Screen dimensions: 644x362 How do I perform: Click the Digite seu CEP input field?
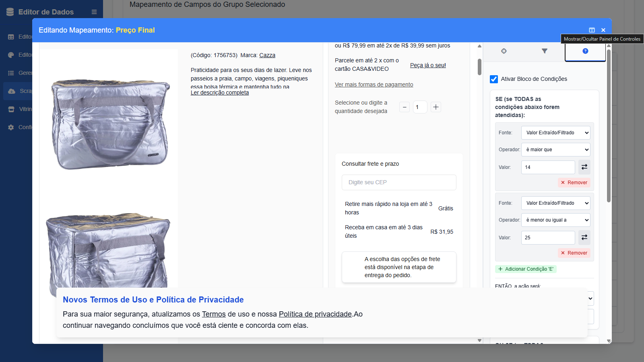398,182
